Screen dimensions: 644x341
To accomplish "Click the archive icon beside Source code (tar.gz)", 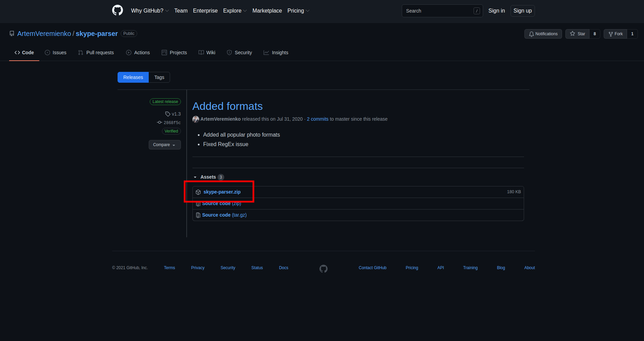I will click(x=198, y=215).
